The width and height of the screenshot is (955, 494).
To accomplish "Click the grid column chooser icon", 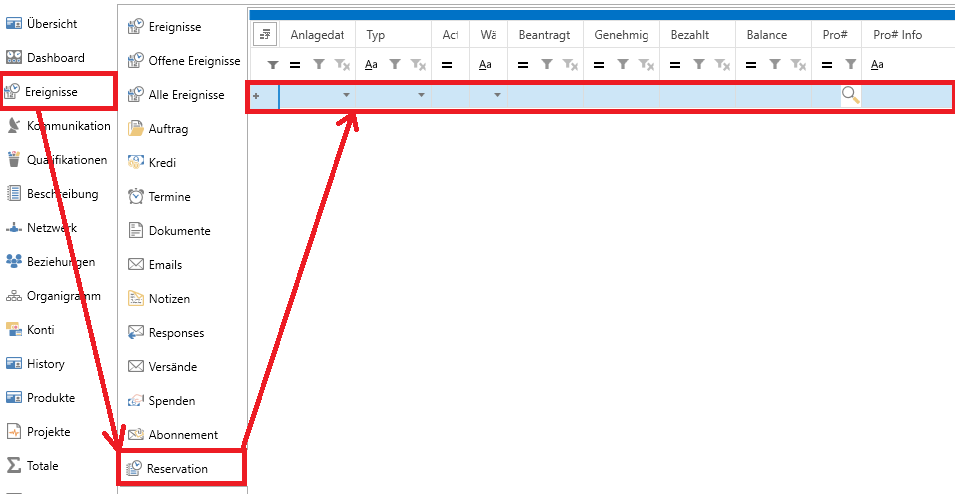I will pyautogui.click(x=265, y=35).
